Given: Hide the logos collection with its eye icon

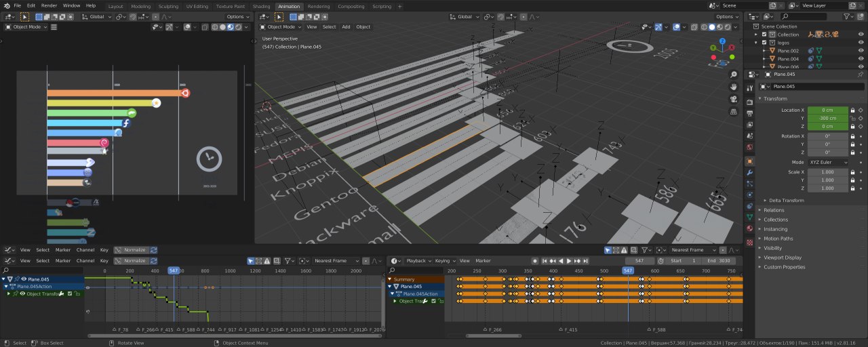Looking at the screenshot, I should (x=862, y=43).
